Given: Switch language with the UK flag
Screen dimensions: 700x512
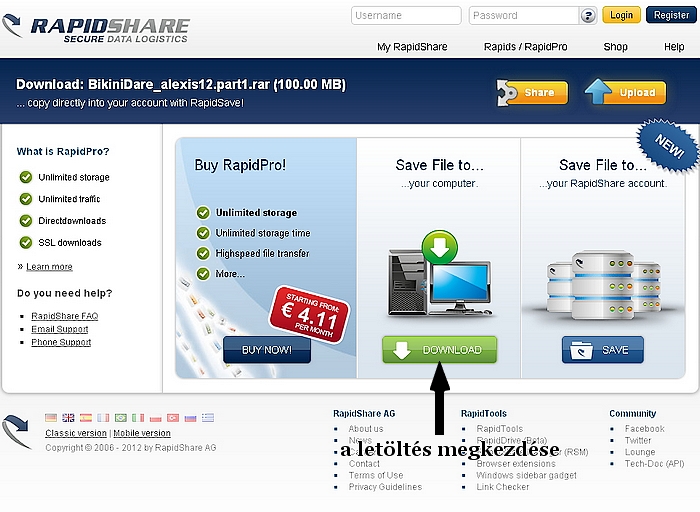Looking at the screenshot, I should tap(68, 418).
